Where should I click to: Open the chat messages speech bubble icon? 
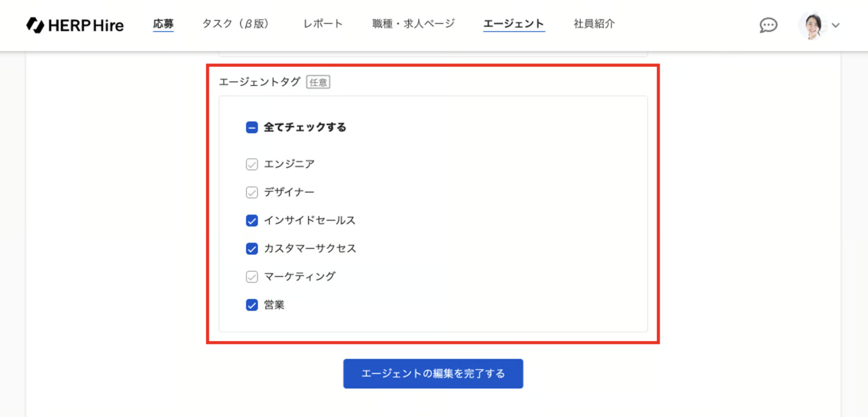tap(768, 25)
